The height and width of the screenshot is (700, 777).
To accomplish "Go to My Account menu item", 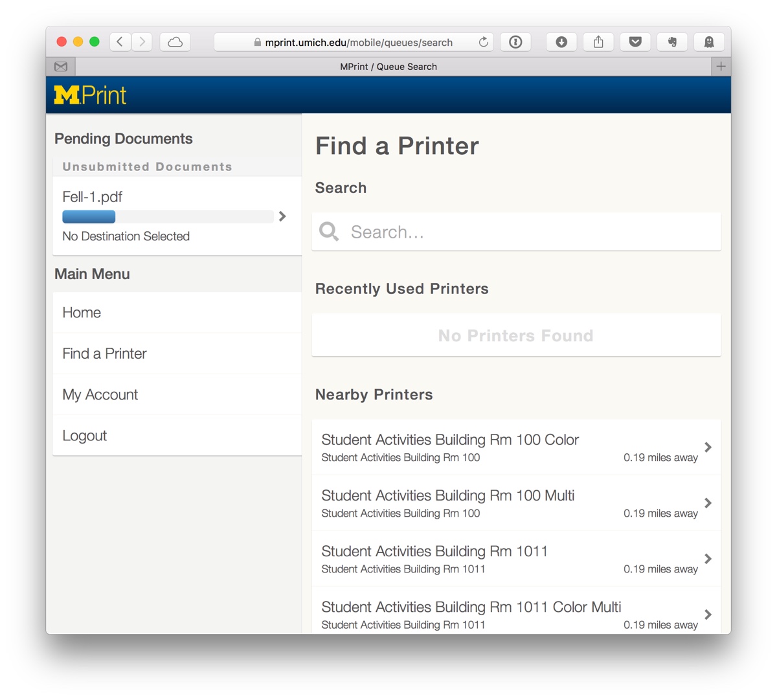I will [177, 394].
